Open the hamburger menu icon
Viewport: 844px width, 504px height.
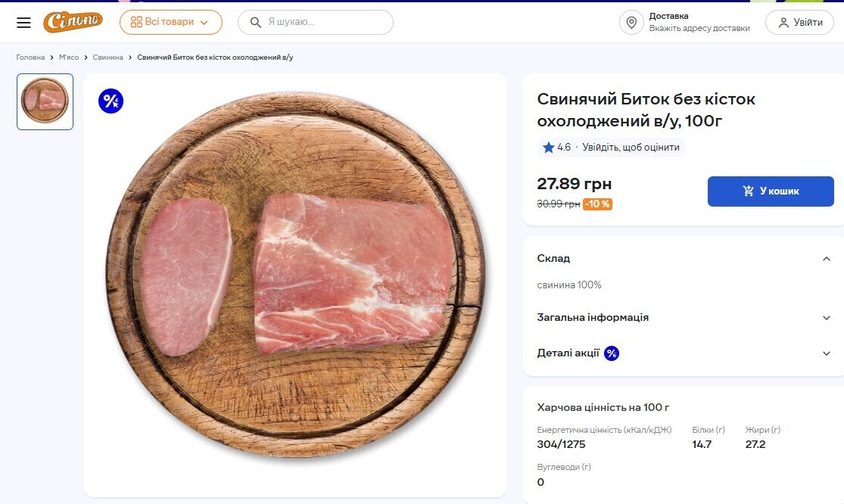(23, 23)
